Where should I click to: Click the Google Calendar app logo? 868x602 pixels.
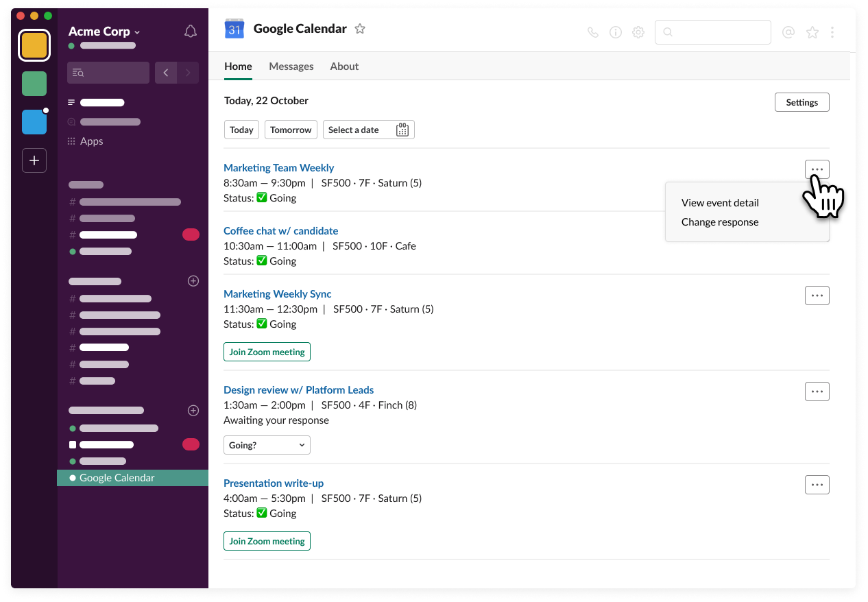pos(234,29)
